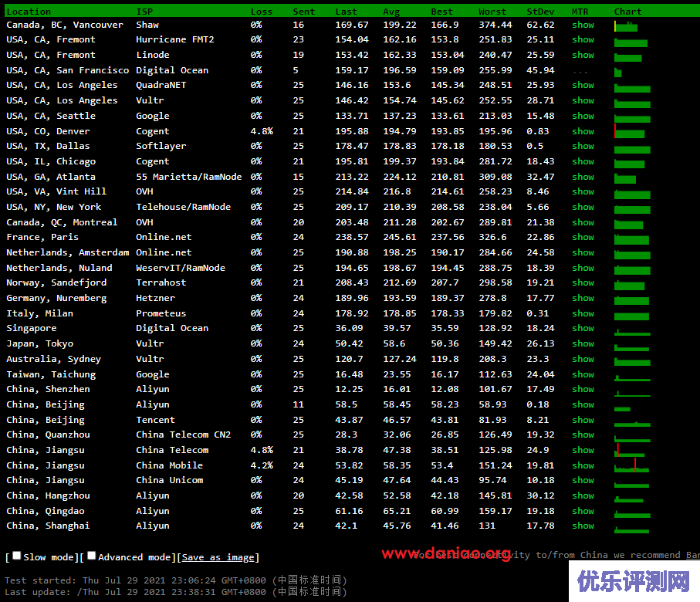
Task: Click the Vancouver Shaw latency chart
Action: click(626, 26)
